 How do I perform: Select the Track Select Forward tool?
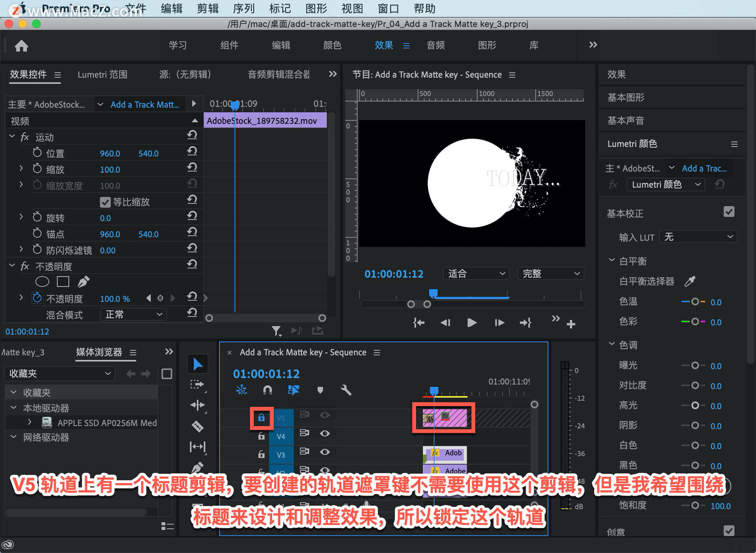(x=198, y=385)
